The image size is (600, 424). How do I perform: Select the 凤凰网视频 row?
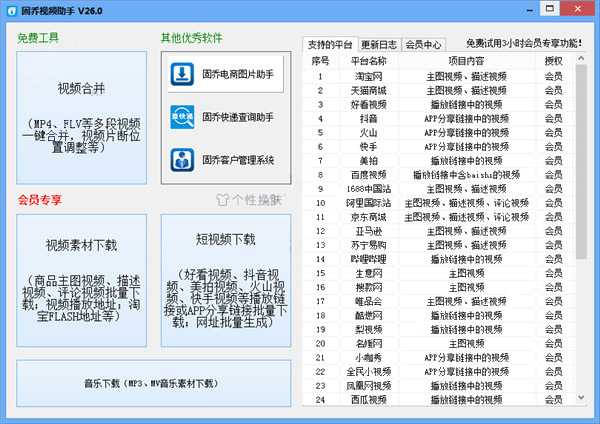coord(439,385)
